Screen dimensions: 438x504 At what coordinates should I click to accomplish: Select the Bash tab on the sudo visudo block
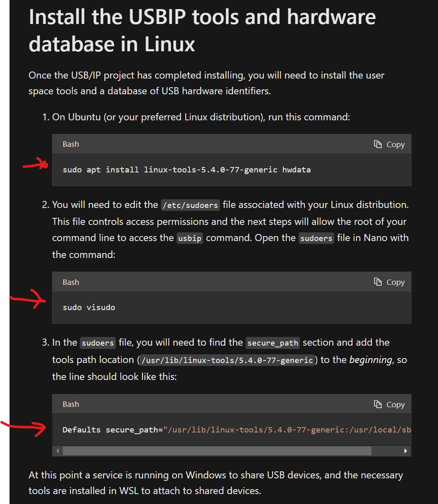[x=71, y=282]
